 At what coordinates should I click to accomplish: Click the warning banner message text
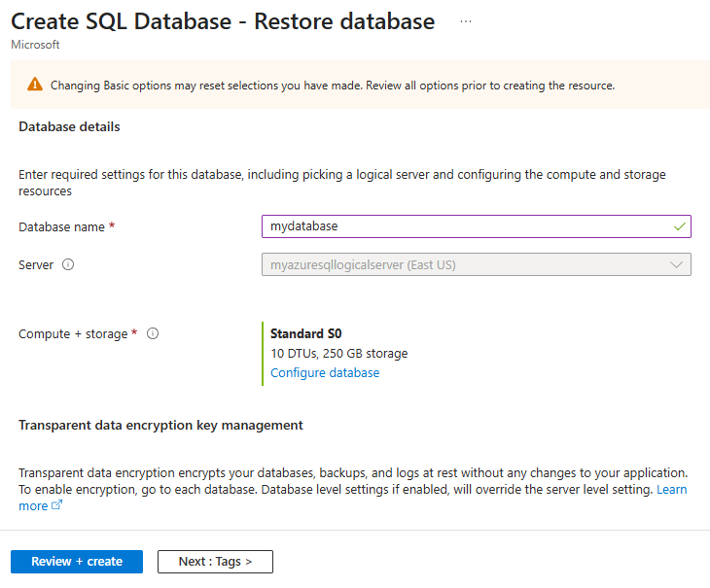(x=333, y=86)
